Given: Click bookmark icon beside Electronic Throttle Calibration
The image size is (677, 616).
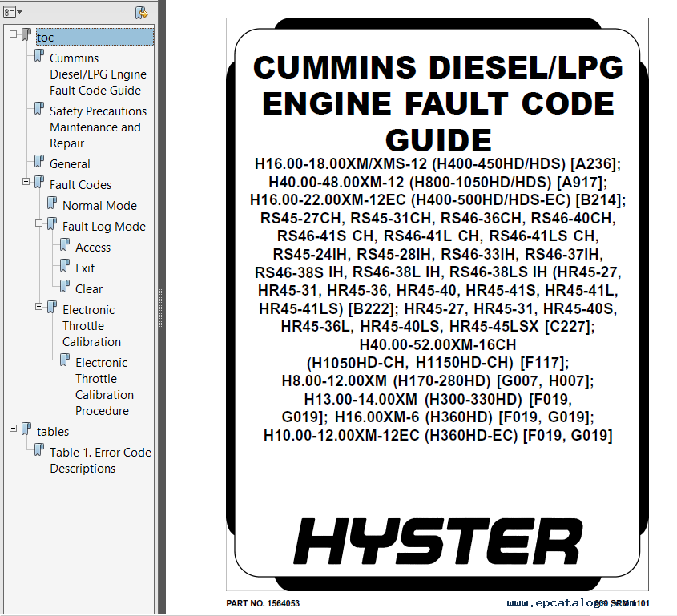Looking at the screenshot, I should click(x=52, y=308).
